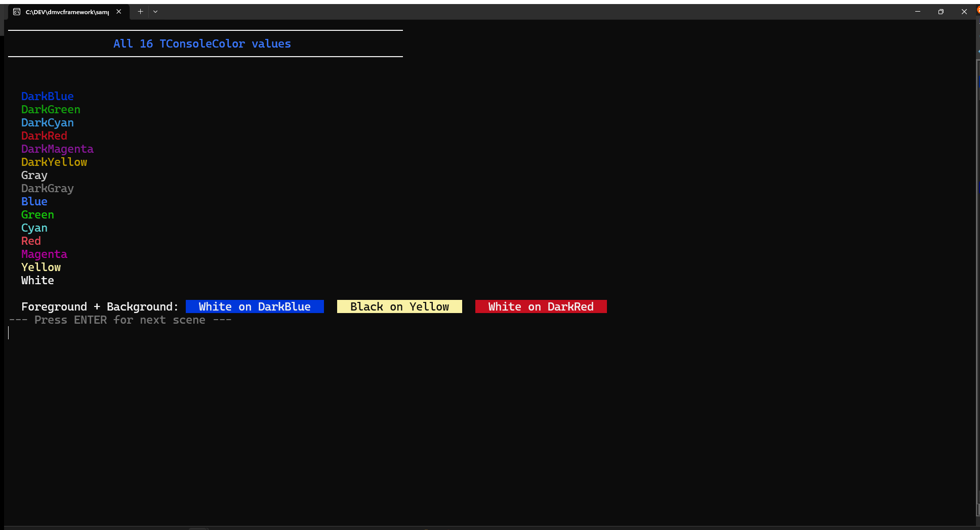Click the Yellow text above White
The width and height of the screenshot is (980, 530).
pyautogui.click(x=41, y=268)
